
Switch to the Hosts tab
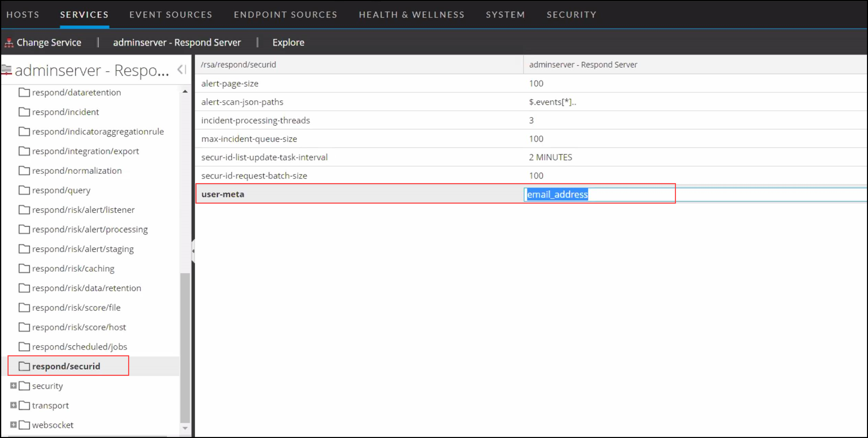[23, 15]
